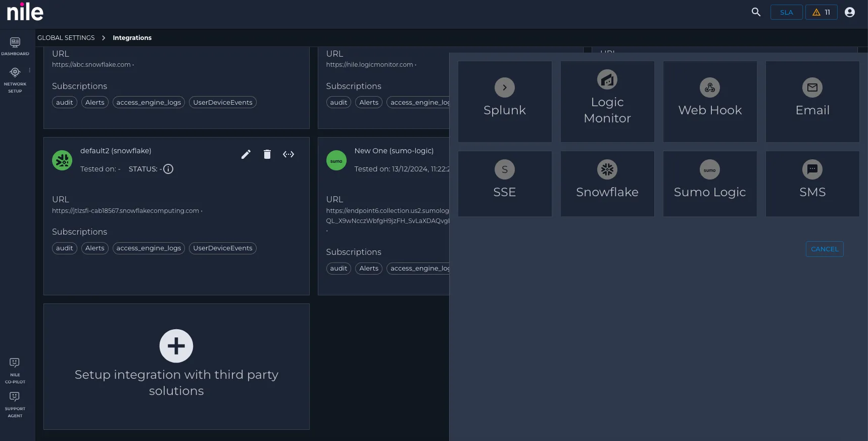Choose the Splunk integration tile
Screen dimensions: 868x441
[505, 102]
